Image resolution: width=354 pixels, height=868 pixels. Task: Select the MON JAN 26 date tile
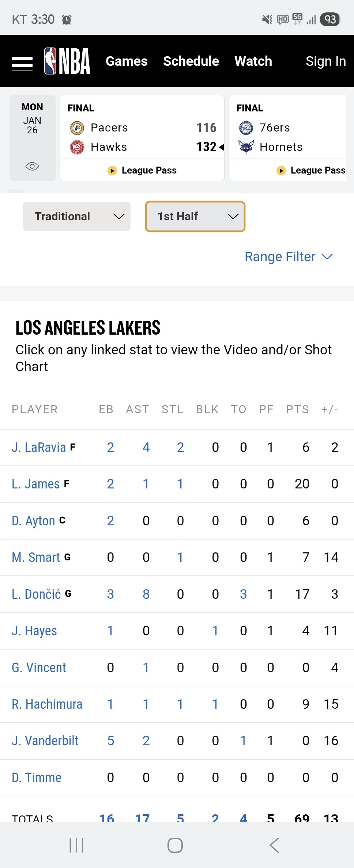click(32, 119)
